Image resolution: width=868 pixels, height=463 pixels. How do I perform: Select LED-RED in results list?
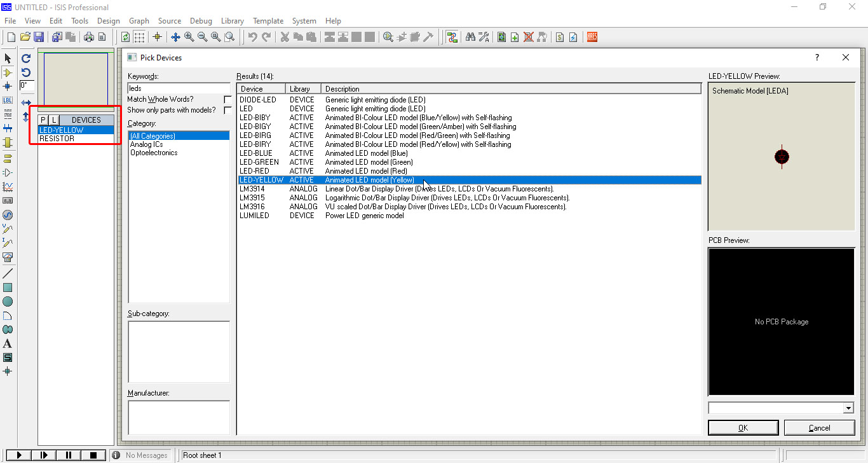coord(470,171)
